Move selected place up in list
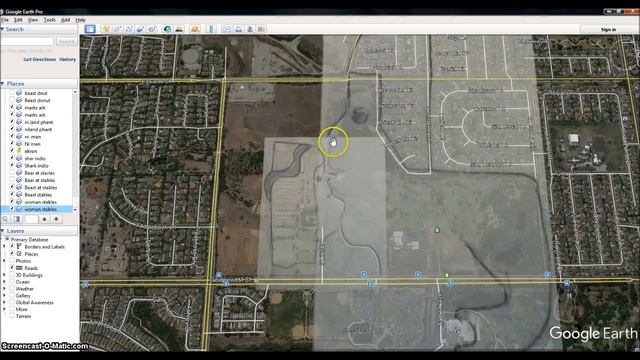 pos(44,219)
